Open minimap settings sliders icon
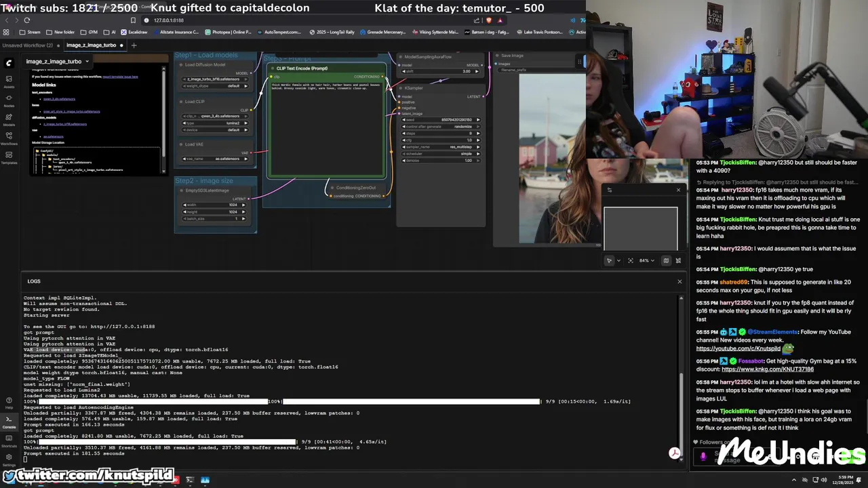The height and width of the screenshot is (488, 868). pos(609,190)
